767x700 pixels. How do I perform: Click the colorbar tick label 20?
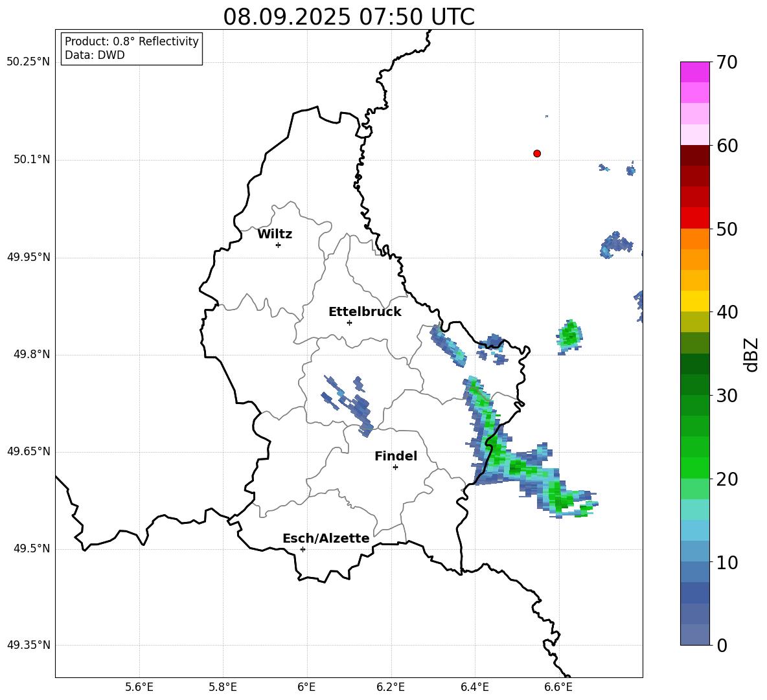[x=727, y=479]
